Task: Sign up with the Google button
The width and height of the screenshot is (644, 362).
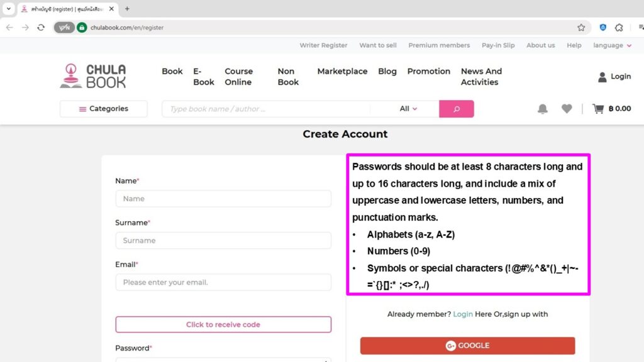Action: [x=467, y=346]
